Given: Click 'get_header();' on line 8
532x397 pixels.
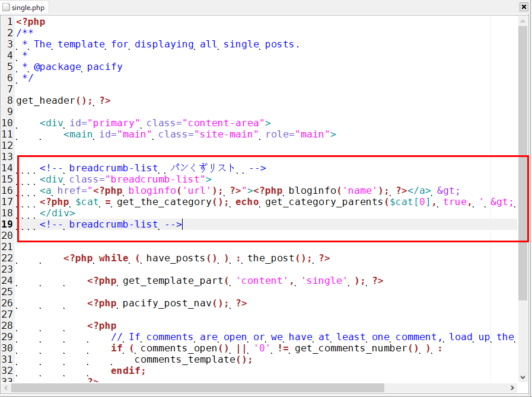Looking at the screenshot, I should [55, 100].
